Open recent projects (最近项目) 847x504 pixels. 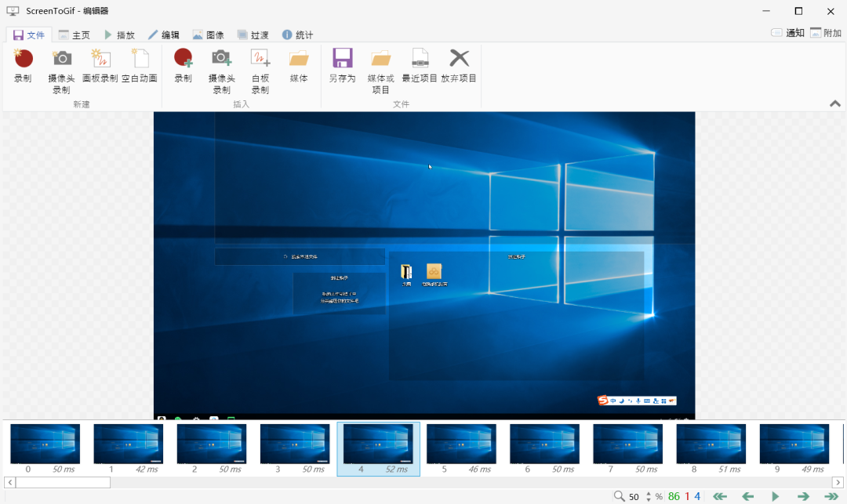(x=420, y=66)
